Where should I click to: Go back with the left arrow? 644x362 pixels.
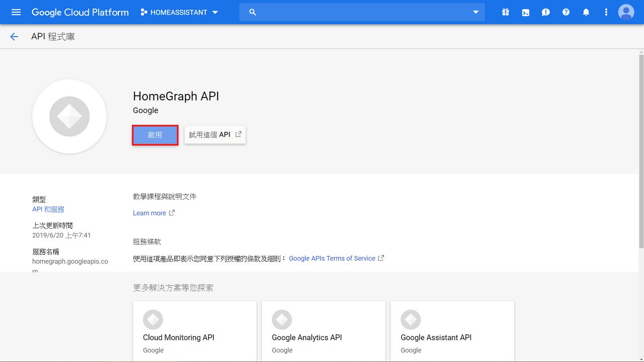14,37
